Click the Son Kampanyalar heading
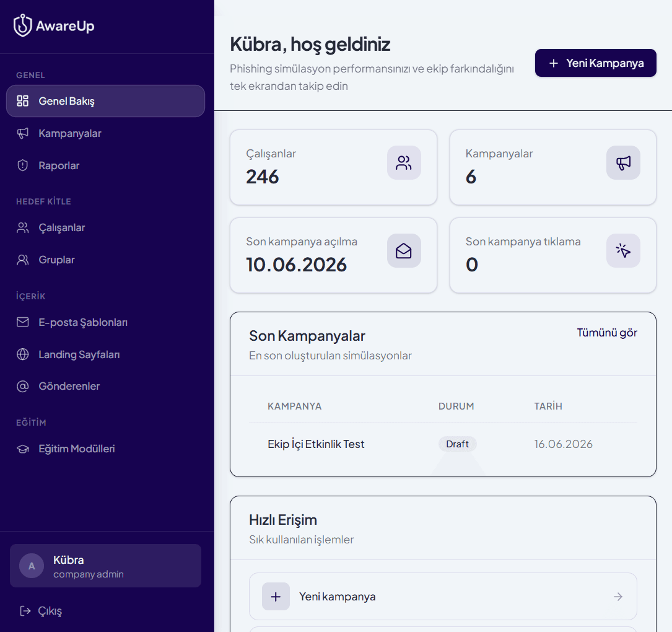 click(307, 336)
